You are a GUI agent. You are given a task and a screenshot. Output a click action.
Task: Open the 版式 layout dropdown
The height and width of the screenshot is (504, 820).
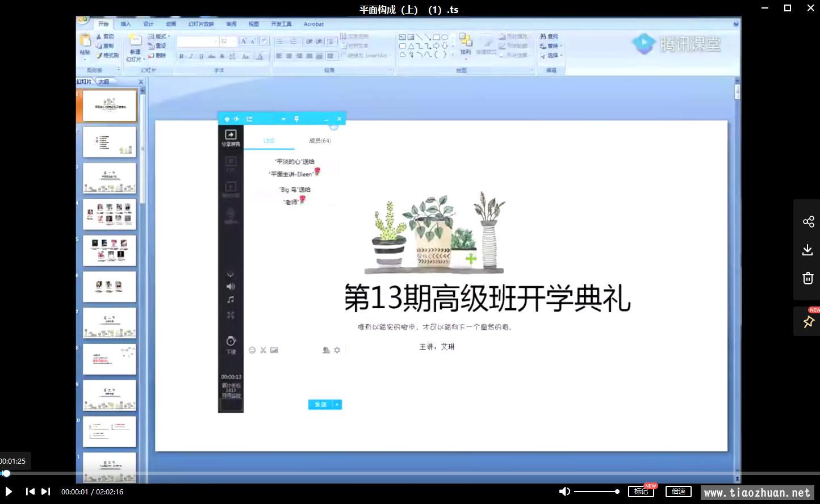pyautogui.click(x=160, y=36)
